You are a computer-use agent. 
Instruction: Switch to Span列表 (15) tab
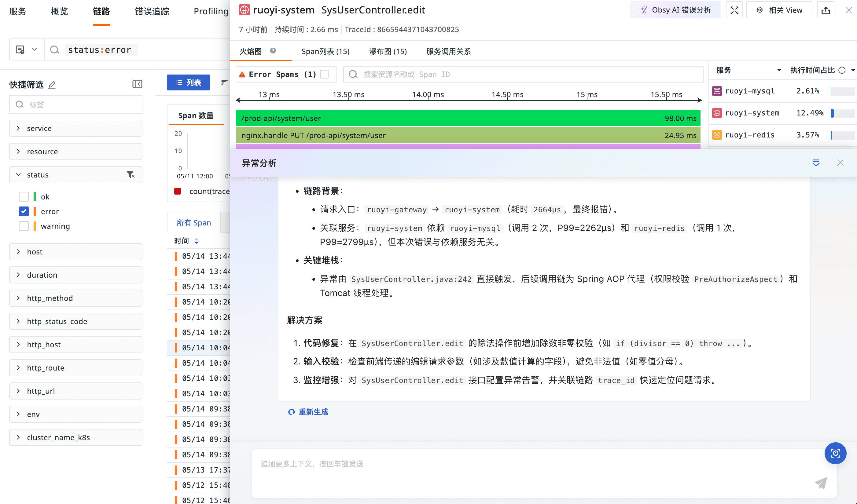[326, 51]
